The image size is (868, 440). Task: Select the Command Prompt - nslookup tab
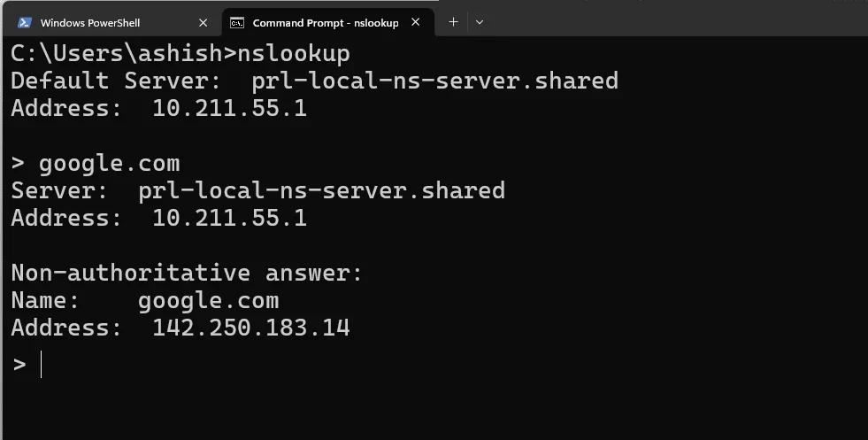pos(325,22)
